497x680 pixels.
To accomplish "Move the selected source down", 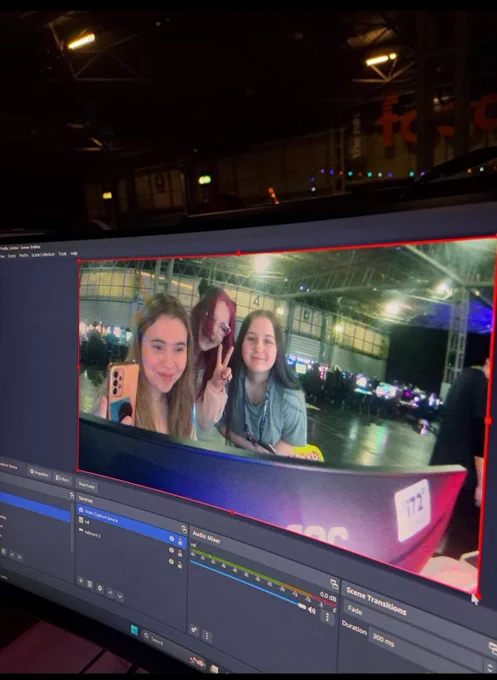I will tap(120, 597).
